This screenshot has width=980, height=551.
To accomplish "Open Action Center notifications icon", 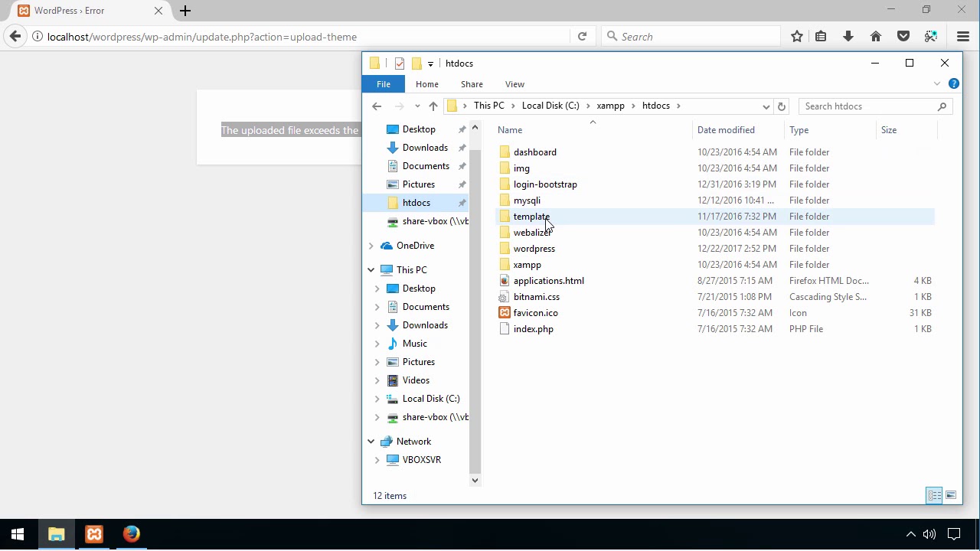I will [x=954, y=534].
